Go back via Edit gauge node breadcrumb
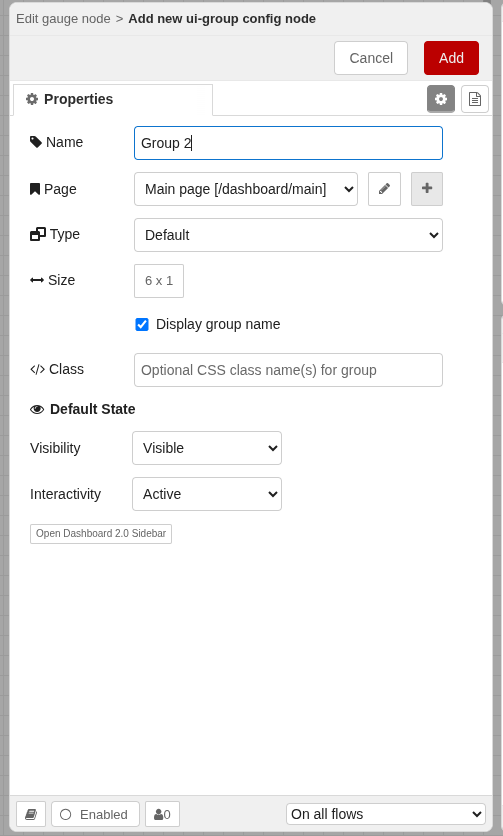The image size is (503, 836). point(63,19)
